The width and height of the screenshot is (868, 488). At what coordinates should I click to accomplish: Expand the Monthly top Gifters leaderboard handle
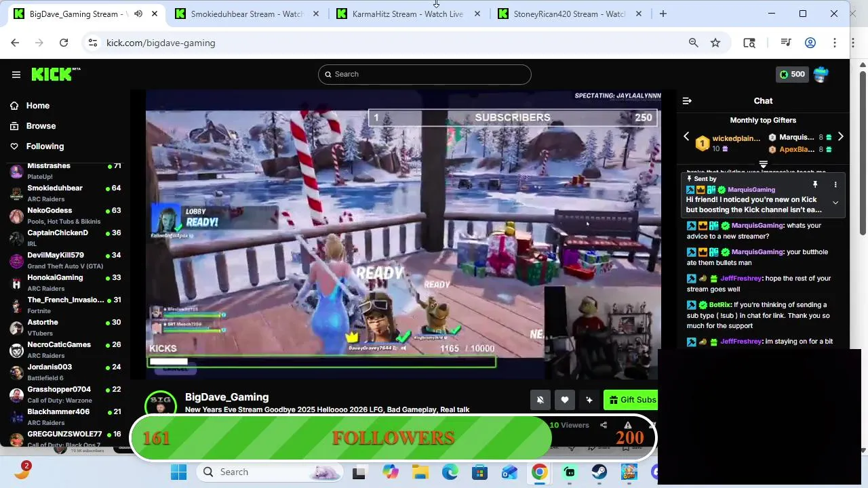pyautogui.click(x=763, y=164)
